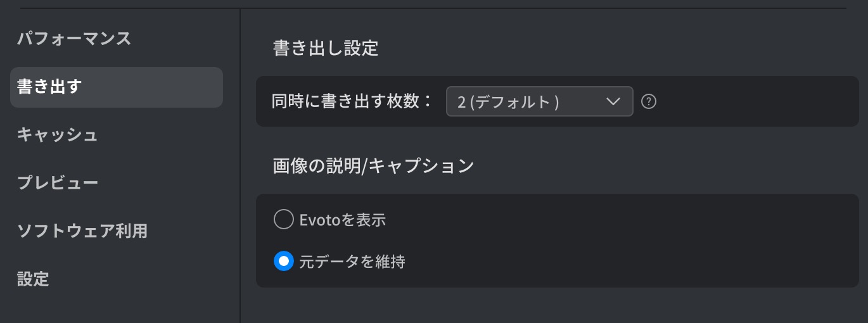Click the help question mark icon
The image size is (868, 323).
click(x=648, y=101)
